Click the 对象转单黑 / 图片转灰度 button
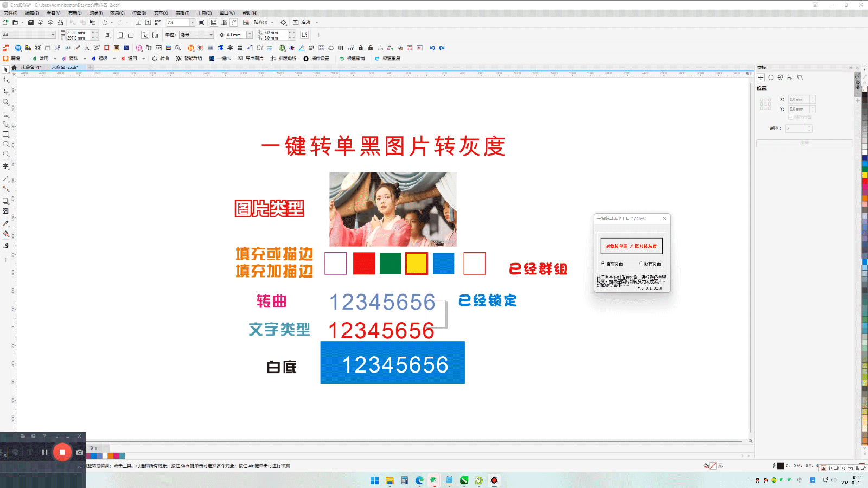Viewport: 868px width, 488px height. pos(631,246)
